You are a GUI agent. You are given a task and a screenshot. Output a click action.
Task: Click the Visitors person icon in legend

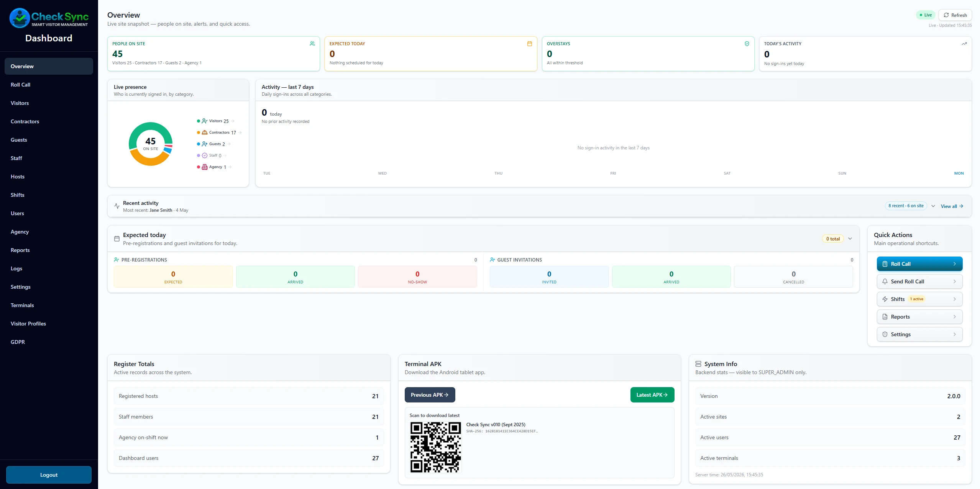(205, 121)
